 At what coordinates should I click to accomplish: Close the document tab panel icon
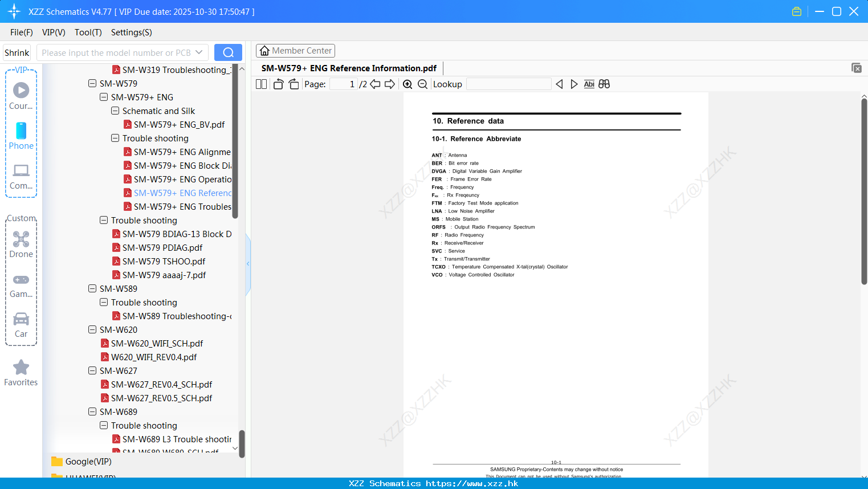856,68
